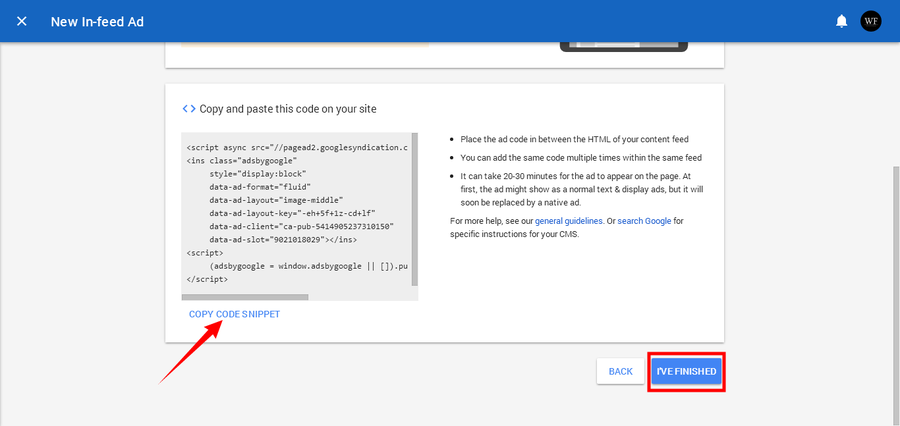Click the data-ad-layout-key code line
The width and height of the screenshot is (900, 426).
(x=293, y=213)
